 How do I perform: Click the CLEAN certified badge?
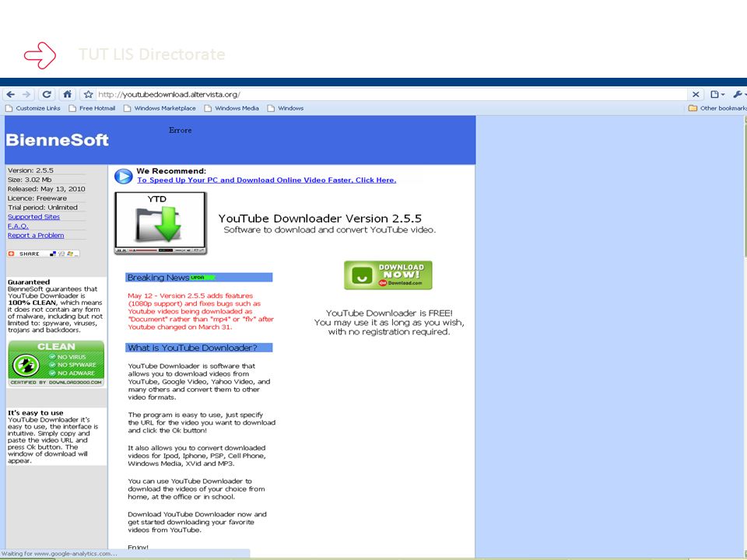56,363
